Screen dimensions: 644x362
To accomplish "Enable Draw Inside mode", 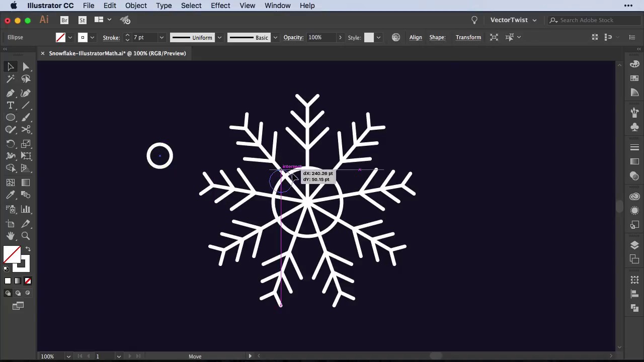I will coord(28,293).
